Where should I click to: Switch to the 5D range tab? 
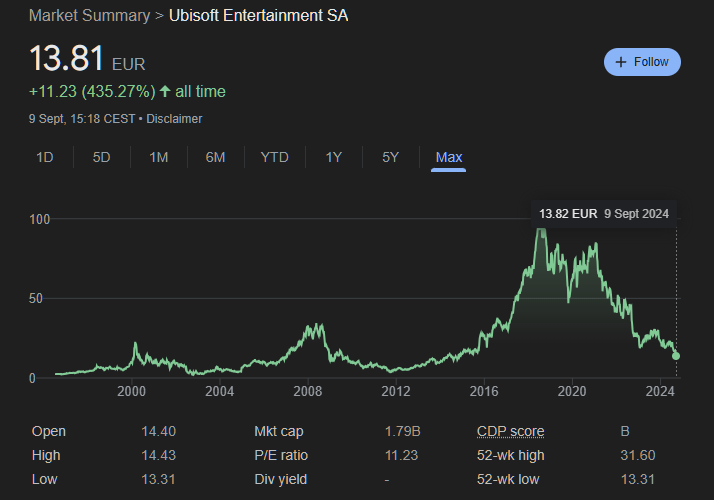tap(101, 157)
